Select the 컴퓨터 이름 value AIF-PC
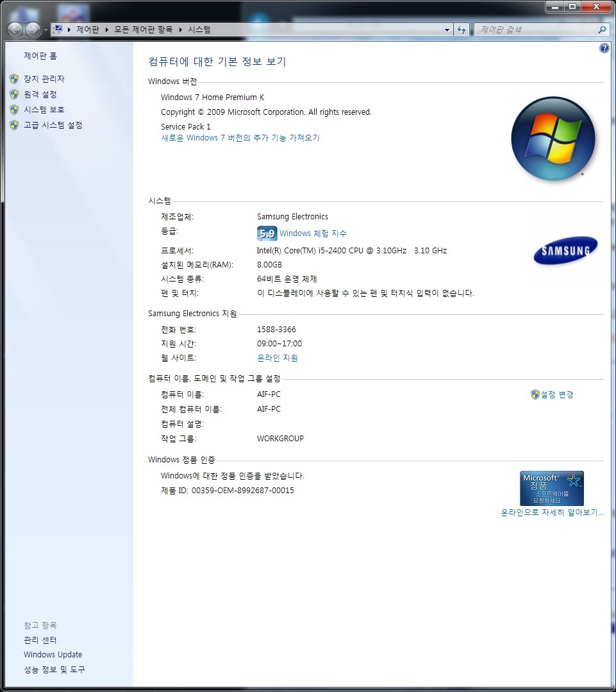Screen dimensions: 616x692 coord(269,394)
